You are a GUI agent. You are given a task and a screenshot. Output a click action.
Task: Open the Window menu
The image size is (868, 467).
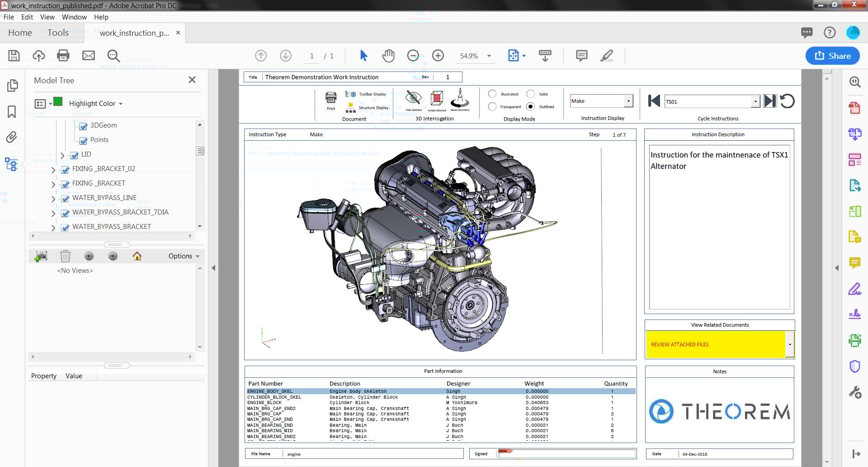coord(74,17)
